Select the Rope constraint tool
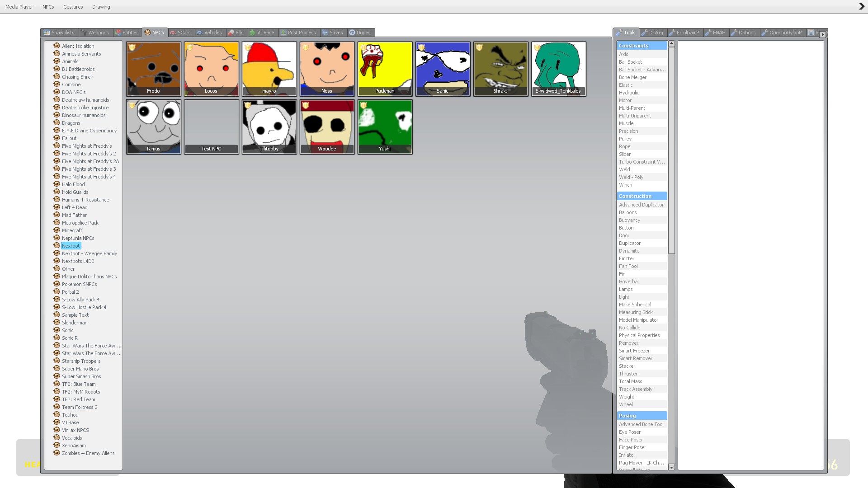This screenshot has width=868, height=488. tap(642, 146)
